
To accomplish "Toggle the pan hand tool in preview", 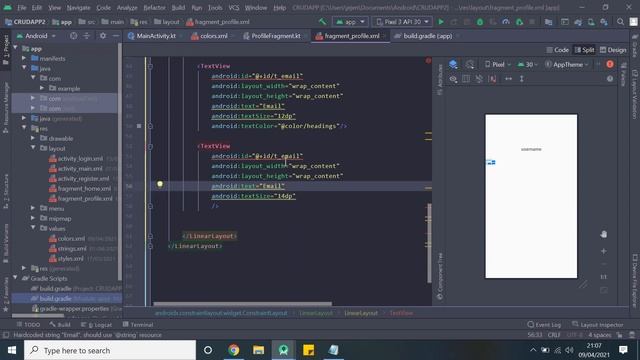I will tap(604, 234).
